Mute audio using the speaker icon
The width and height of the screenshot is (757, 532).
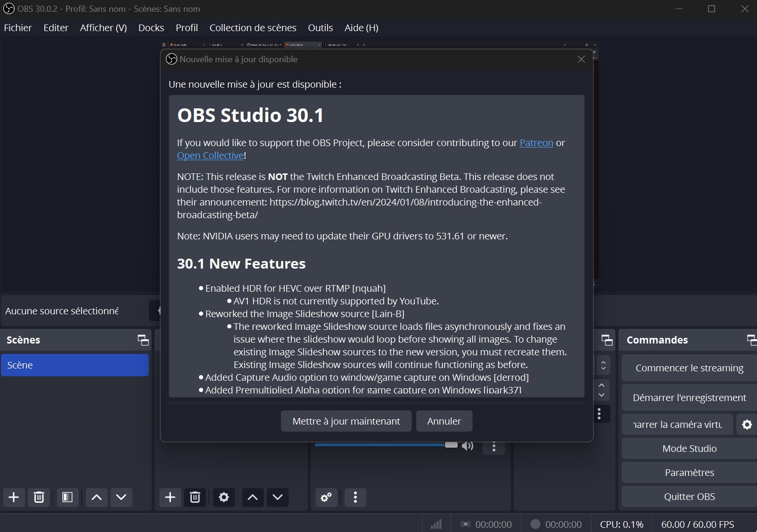[468, 446]
